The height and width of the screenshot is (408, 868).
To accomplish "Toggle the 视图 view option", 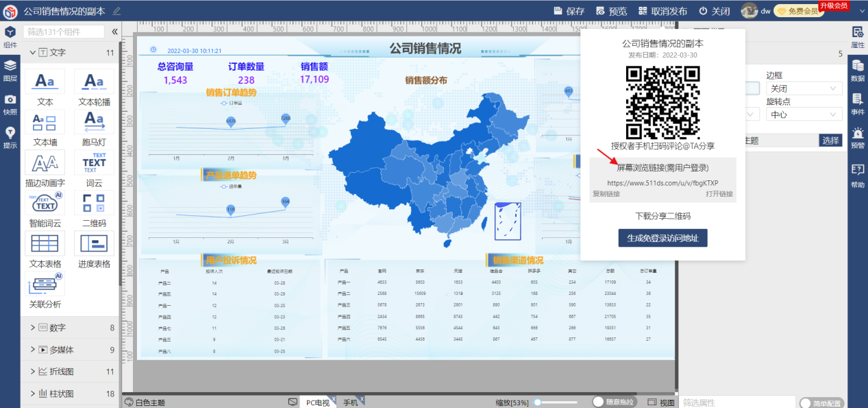I will [x=661, y=403].
